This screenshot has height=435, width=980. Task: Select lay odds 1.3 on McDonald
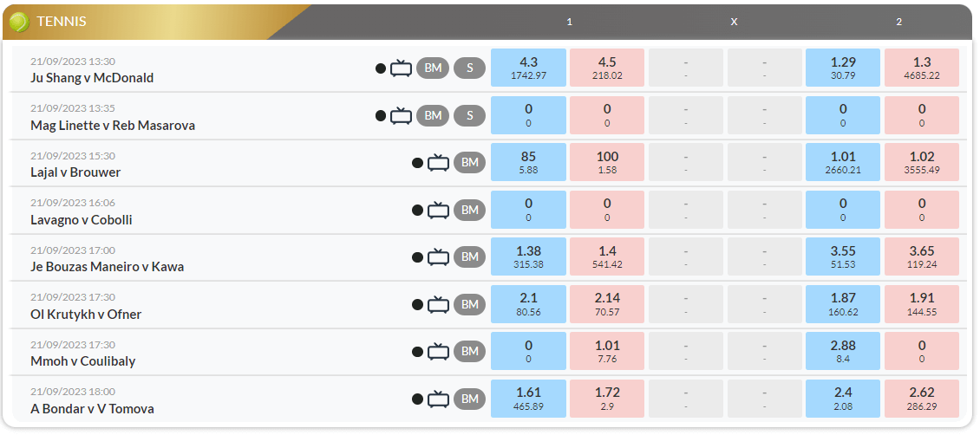click(x=922, y=68)
